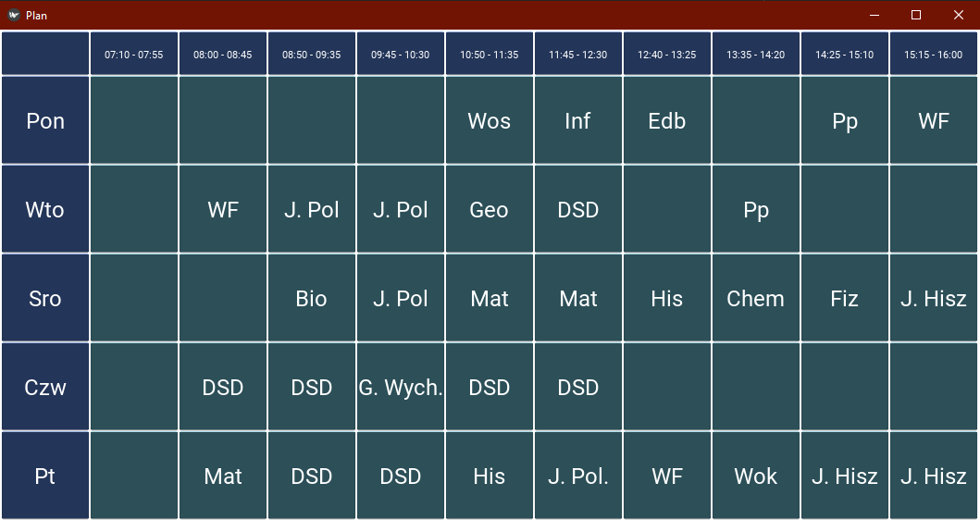980x520 pixels.
Task: Maximize the Plan window
Action: click(915, 15)
